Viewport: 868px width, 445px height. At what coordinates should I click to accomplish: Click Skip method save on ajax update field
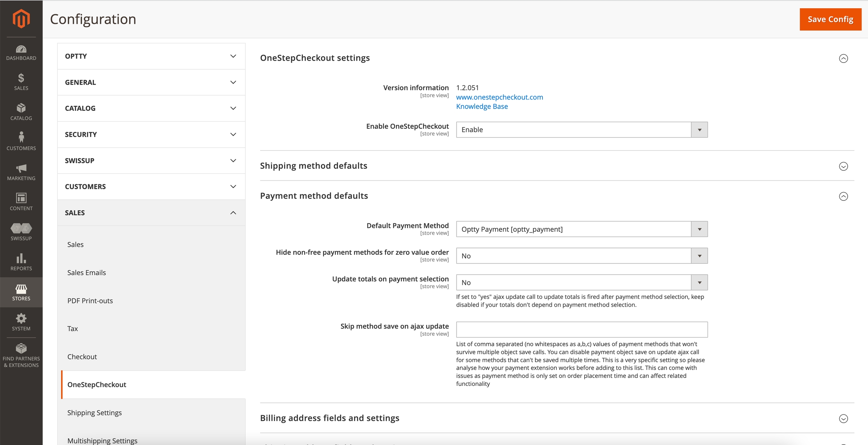pyautogui.click(x=582, y=330)
